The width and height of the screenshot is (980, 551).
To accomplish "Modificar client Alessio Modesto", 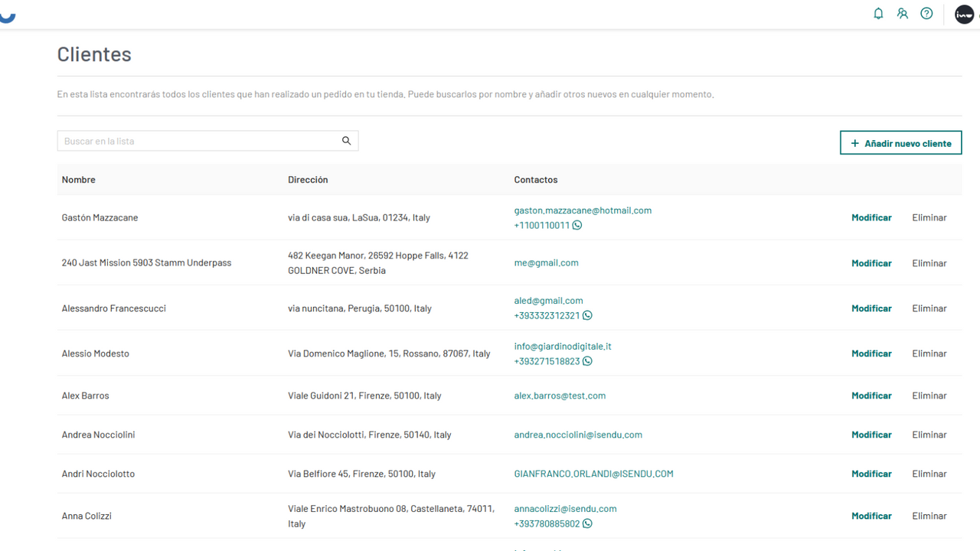I will 871,354.
